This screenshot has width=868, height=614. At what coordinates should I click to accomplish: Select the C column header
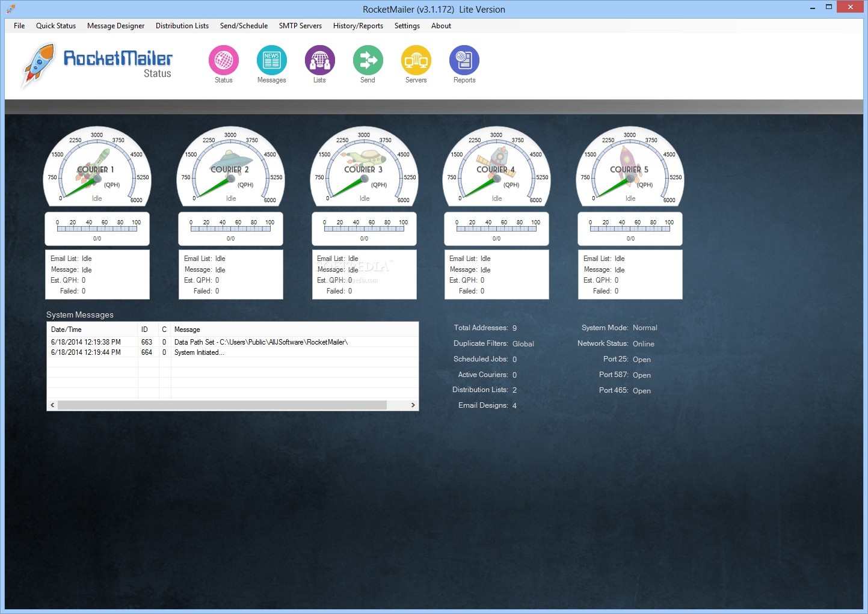click(165, 330)
